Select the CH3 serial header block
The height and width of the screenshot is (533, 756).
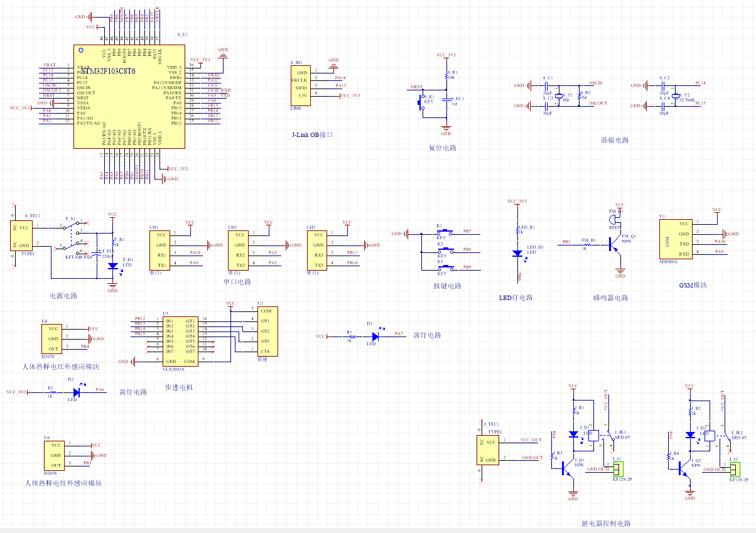point(317,250)
